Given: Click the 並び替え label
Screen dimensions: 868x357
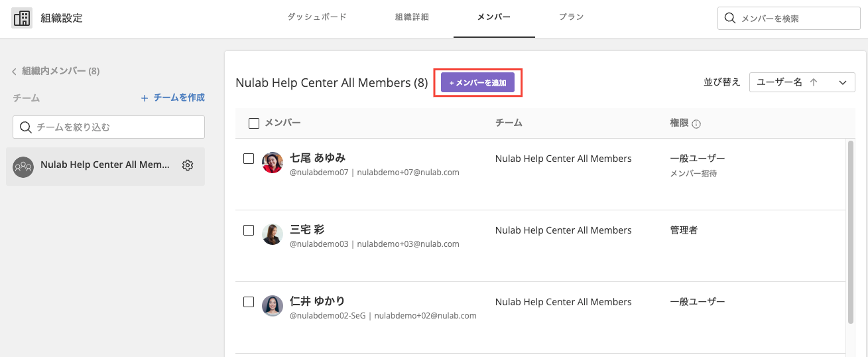Looking at the screenshot, I should click(722, 82).
